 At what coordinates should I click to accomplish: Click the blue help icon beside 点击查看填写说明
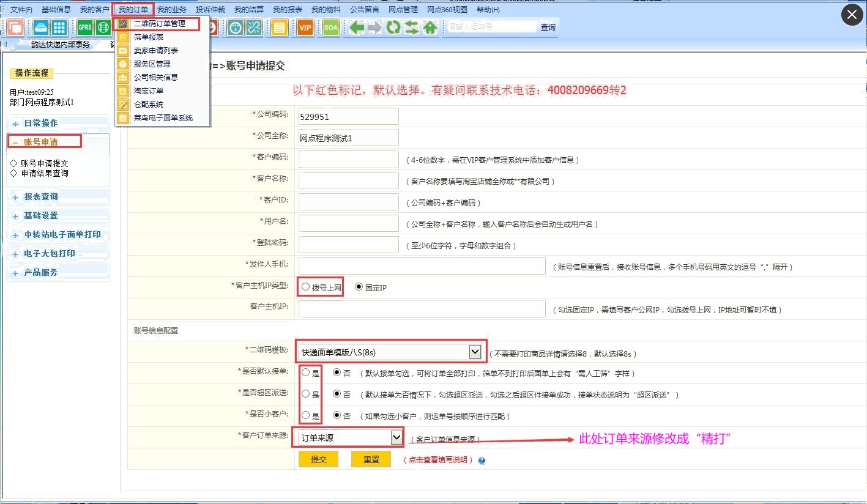point(482,460)
